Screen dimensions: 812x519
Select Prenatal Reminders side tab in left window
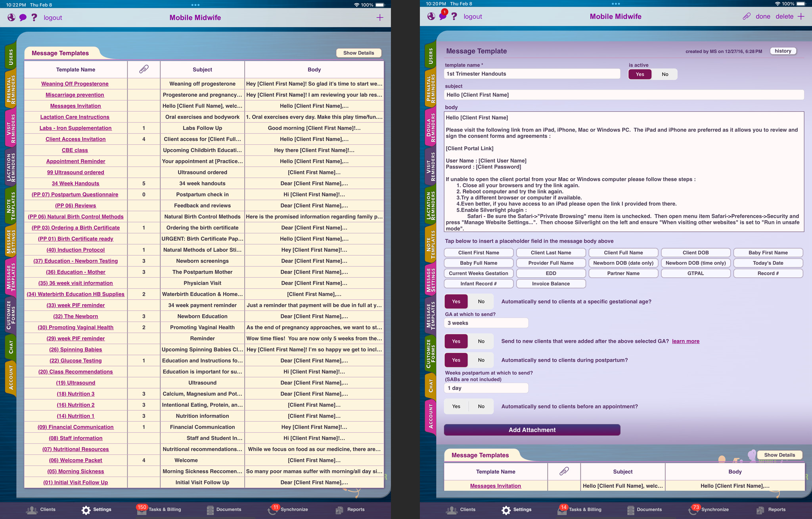(11, 89)
